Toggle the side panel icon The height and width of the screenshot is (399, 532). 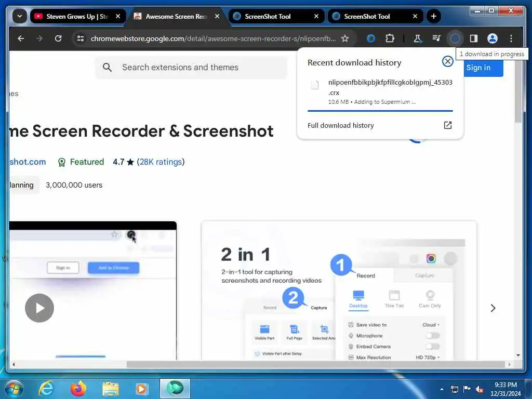[474, 38]
